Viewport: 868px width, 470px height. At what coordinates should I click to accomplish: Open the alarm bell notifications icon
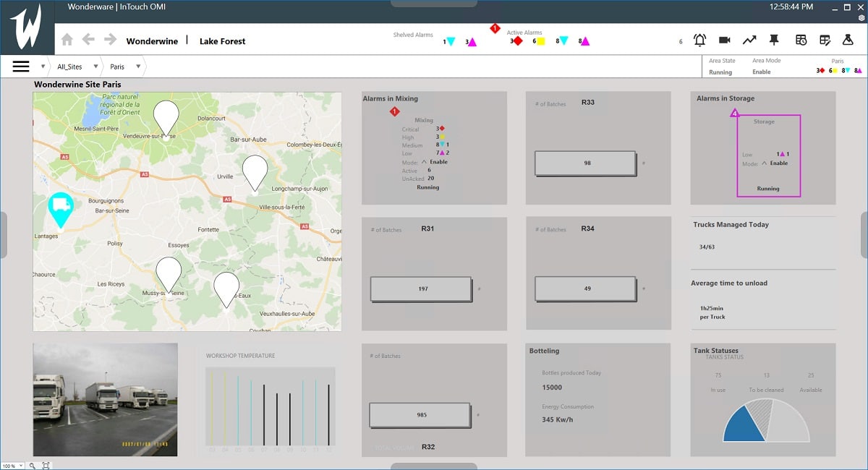(x=700, y=40)
